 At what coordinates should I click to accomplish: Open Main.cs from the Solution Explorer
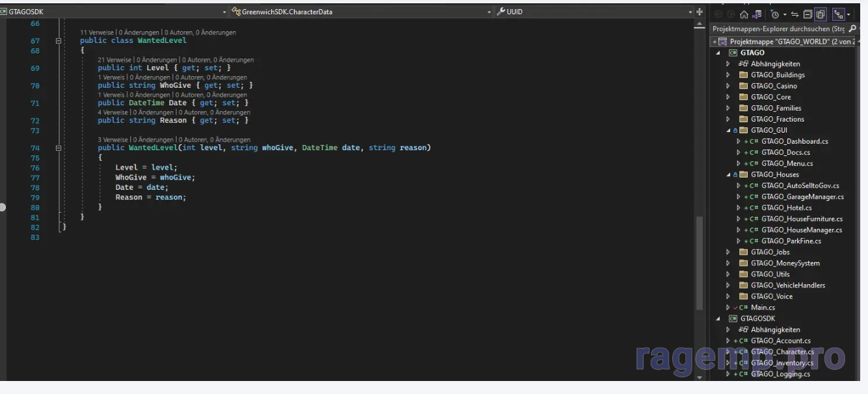click(x=763, y=307)
